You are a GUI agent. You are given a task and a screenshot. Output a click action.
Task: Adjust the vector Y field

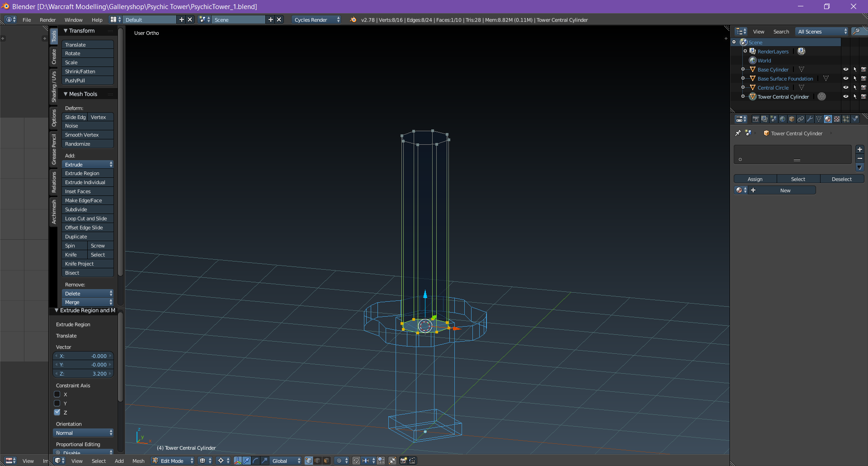tap(83, 364)
